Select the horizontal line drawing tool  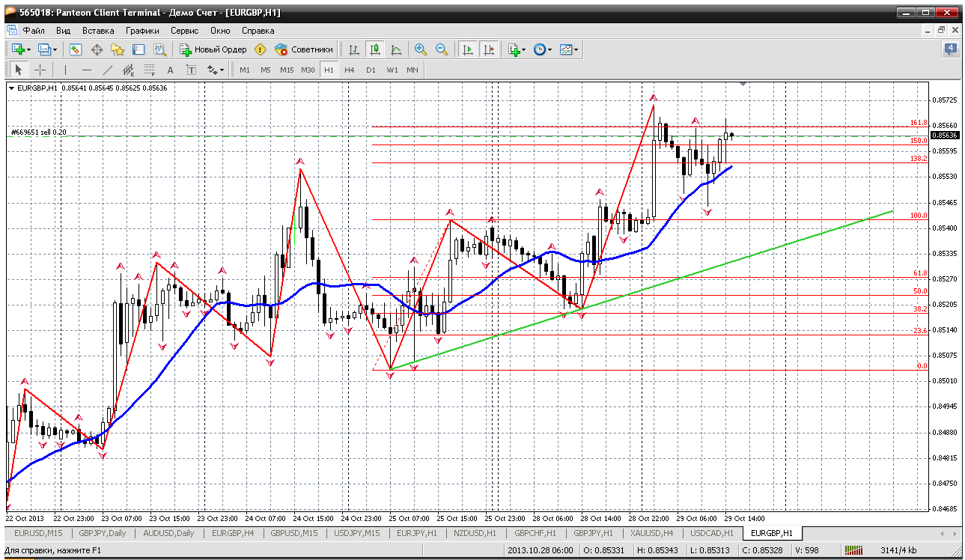(86, 70)
